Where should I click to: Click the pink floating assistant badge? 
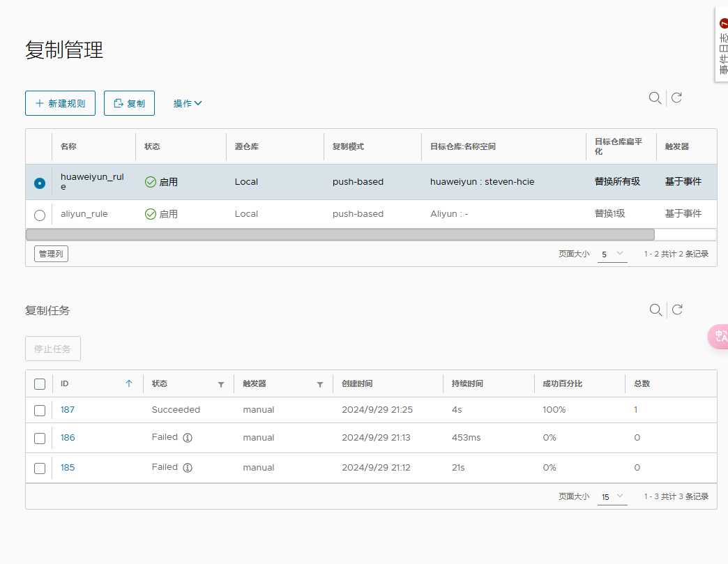[718, 336]
